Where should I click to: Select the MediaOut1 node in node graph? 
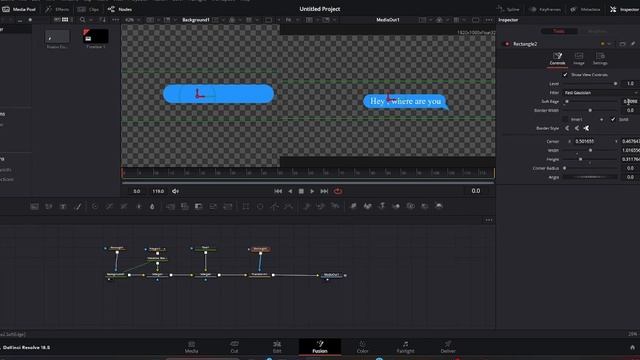(x=332, y=275)
